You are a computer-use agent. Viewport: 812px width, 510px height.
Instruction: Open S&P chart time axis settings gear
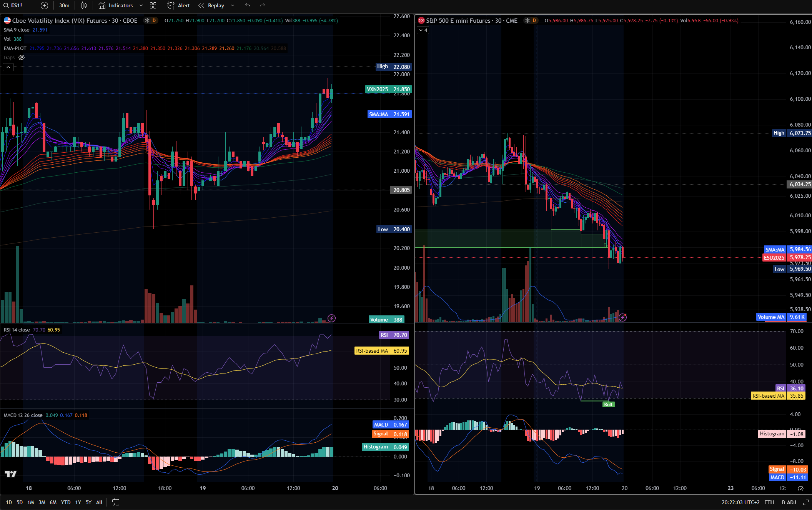click(x=800, y=488)
